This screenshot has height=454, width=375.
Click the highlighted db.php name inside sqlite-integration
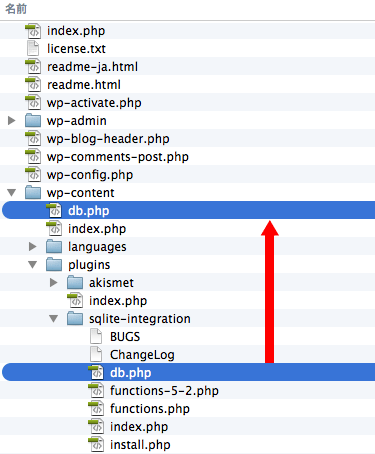point(131,373)
